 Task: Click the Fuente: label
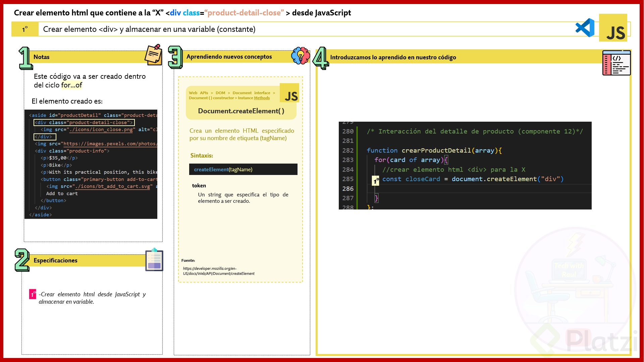click(x=188, y=260)
